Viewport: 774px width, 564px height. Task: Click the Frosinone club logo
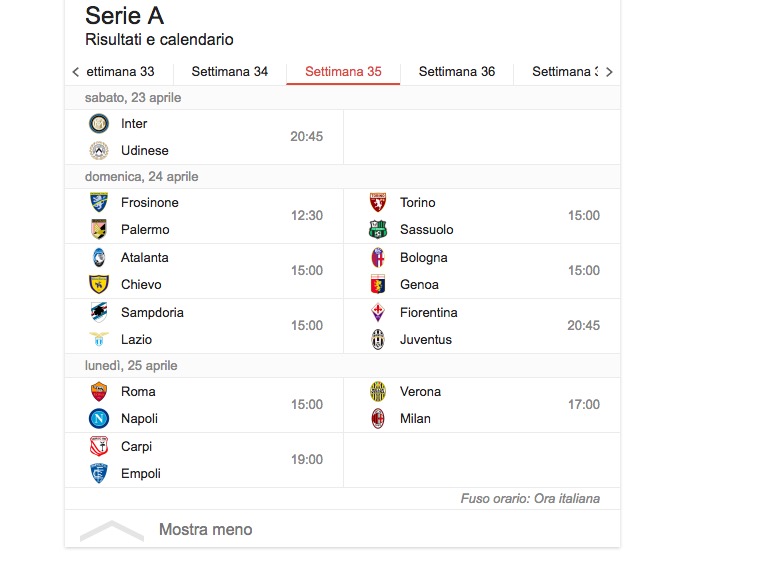[x=98, y=203]
